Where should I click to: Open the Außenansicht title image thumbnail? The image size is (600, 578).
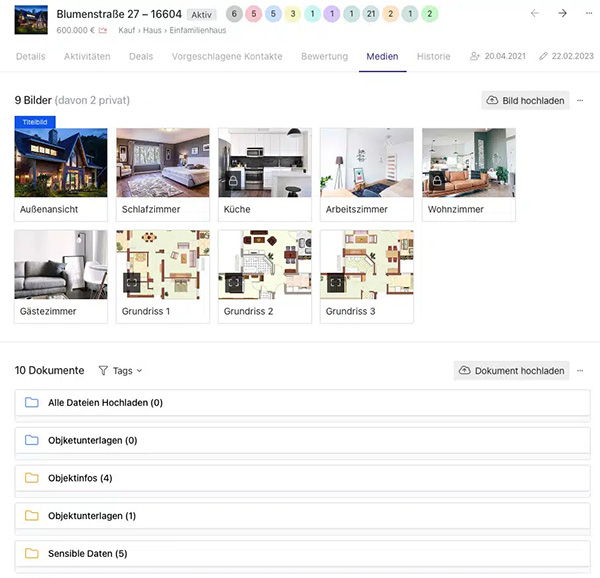coord(61,163)
